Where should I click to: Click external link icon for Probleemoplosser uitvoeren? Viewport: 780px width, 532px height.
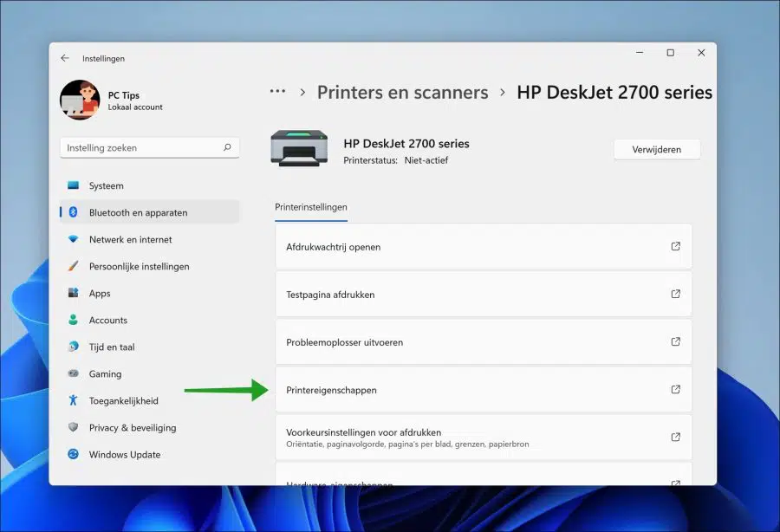coord(675,341)
